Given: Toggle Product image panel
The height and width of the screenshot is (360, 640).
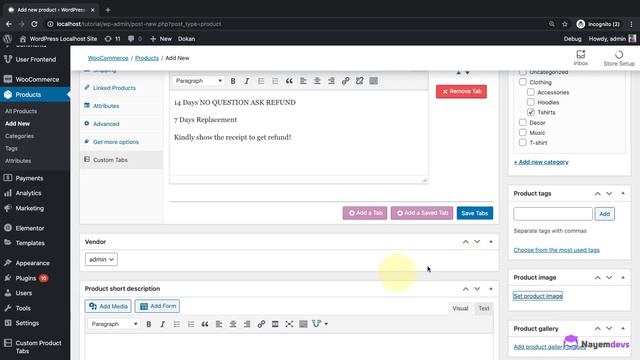Looking at the screenshot, I should coord(623,278).
